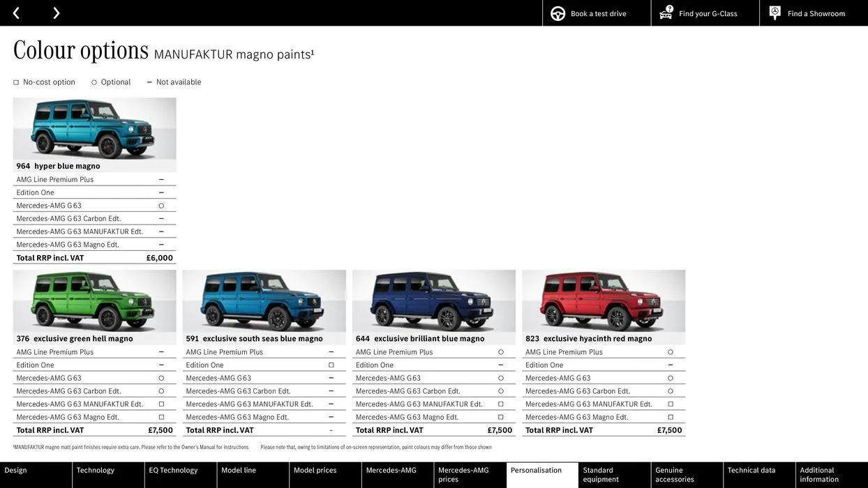The height and width of the screenshot is (488, 868).
Task: Switch to the Technical data tab
Action: click(754, 472)
